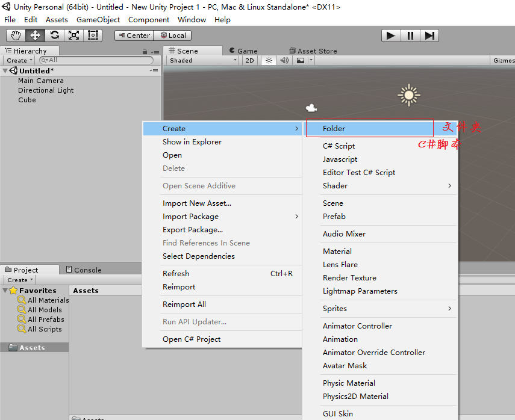Select All Models saved search
Viewport: 515px width, 420px height.
click(40, 309)
